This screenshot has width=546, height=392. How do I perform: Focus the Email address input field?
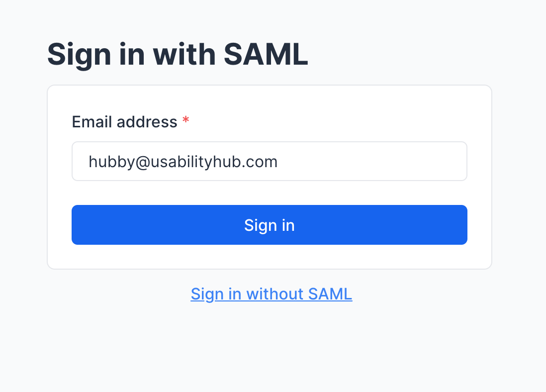click(269, 162)
